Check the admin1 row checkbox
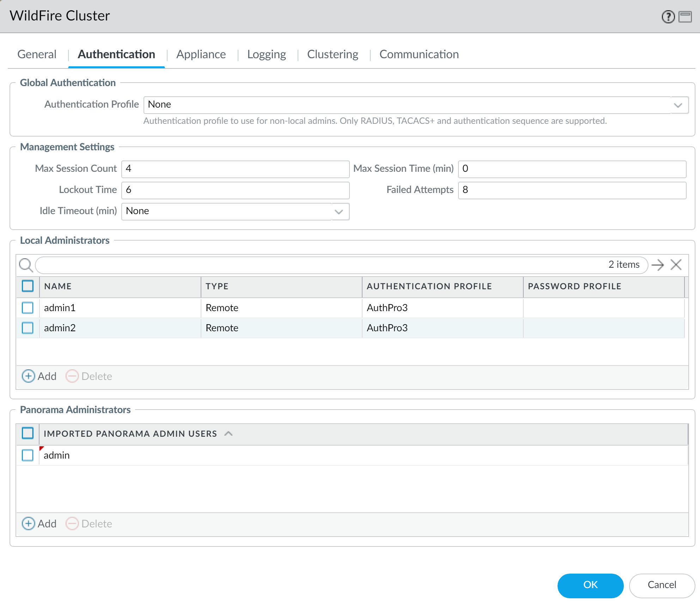Image resolution: width=700 pixels, height=611 pixels. pos(28,308)
